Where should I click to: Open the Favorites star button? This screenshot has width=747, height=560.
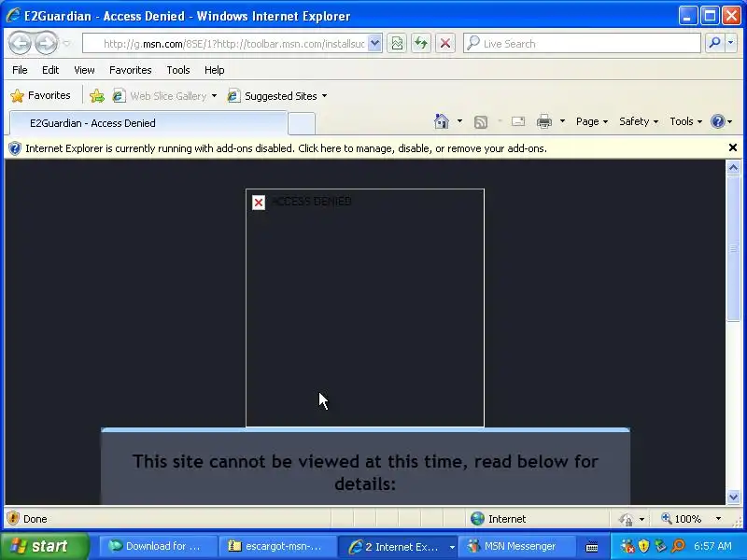pyautogui.click(x=40, y=96)
